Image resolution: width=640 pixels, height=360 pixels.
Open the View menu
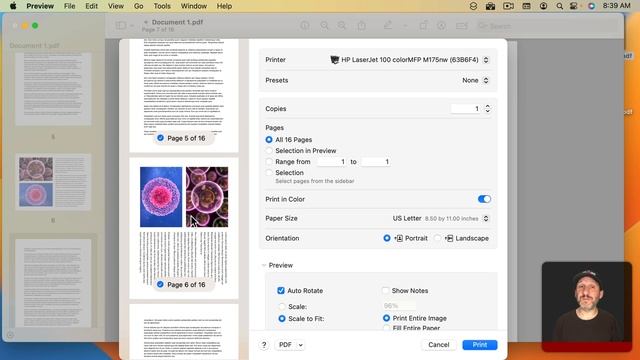point(116,6)
